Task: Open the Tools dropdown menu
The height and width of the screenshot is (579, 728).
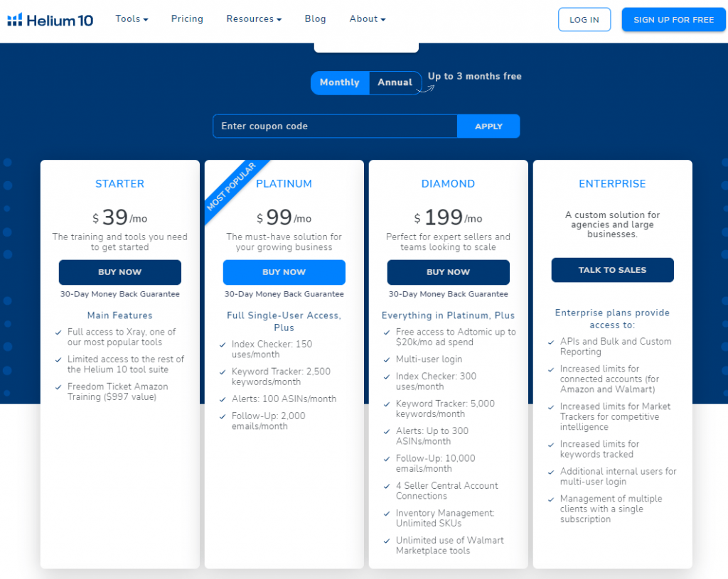Action: [x=132, y=19]
